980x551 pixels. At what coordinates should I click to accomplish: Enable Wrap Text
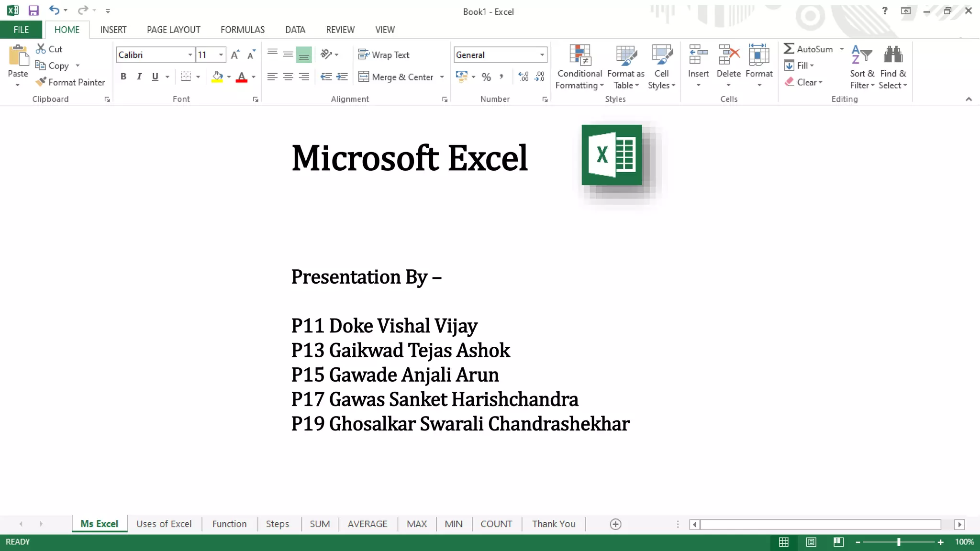point(384,55)
